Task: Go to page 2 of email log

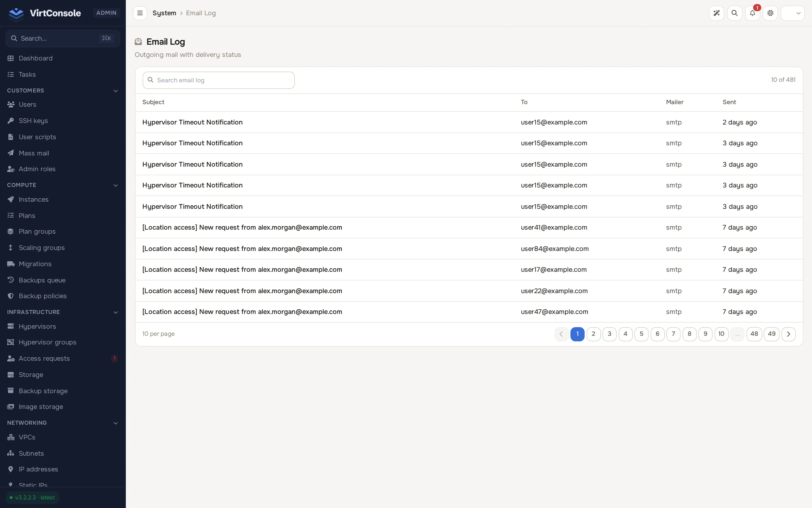Action: click(593, 334)
